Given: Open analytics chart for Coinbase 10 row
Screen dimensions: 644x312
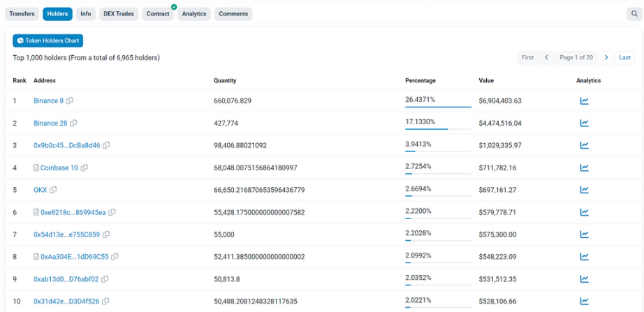Looking at the screenshot, I should coord(584,168).
